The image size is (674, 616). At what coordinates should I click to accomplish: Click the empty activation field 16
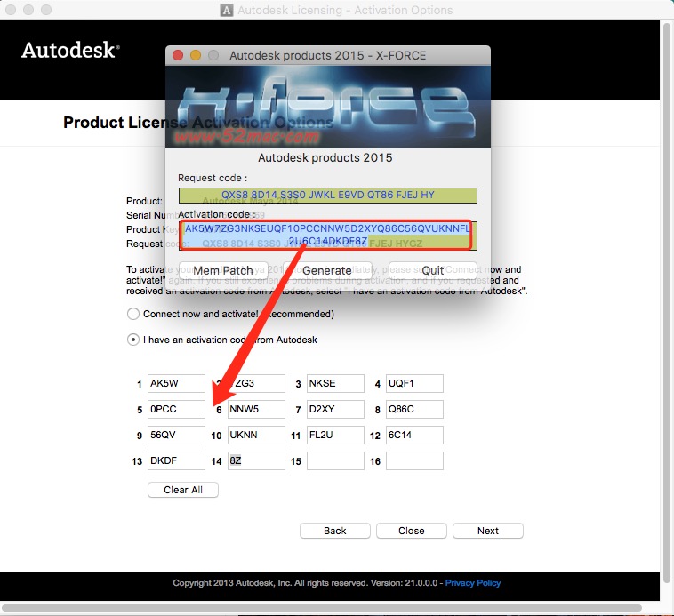tap(414, 461)
